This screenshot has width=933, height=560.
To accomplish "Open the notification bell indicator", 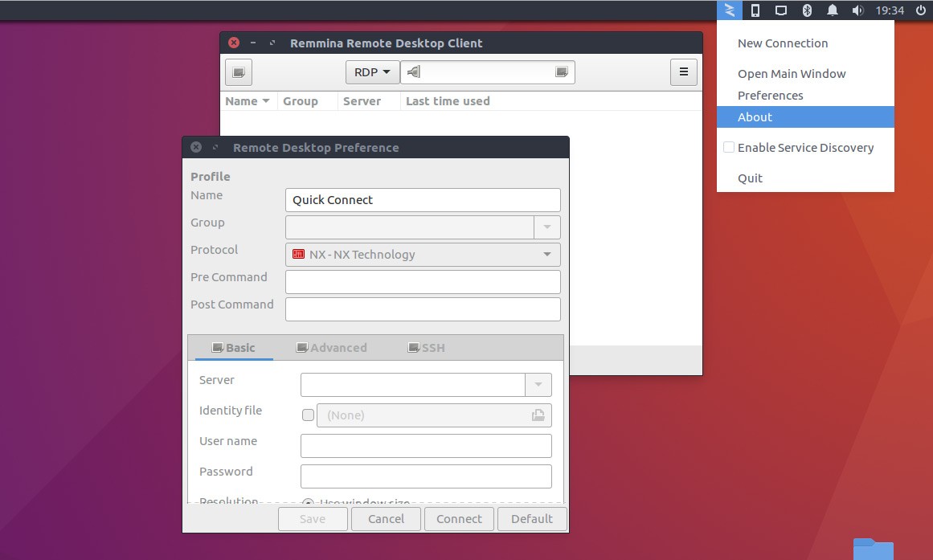I will [x=832, y=10].
